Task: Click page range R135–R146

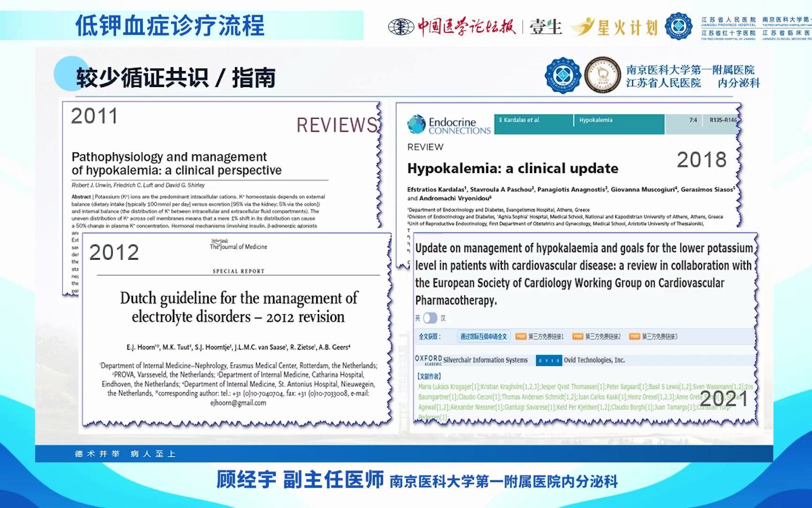Action: pos(723,120)
